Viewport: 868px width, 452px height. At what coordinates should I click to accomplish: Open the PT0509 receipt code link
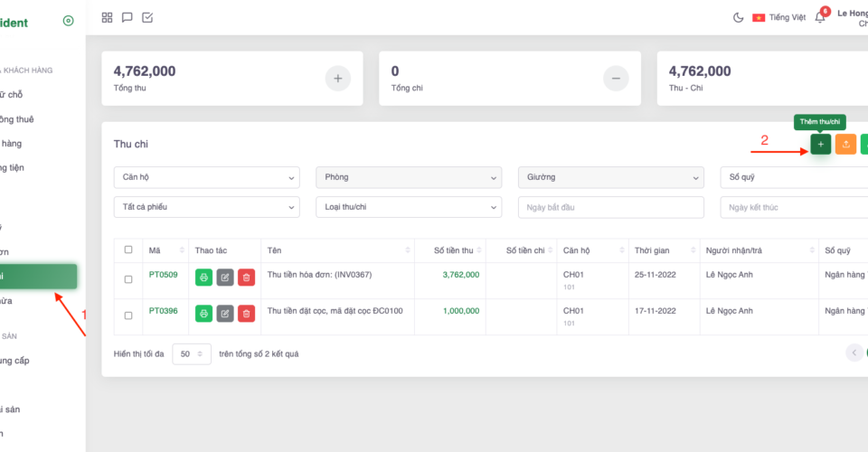(163, 274)
